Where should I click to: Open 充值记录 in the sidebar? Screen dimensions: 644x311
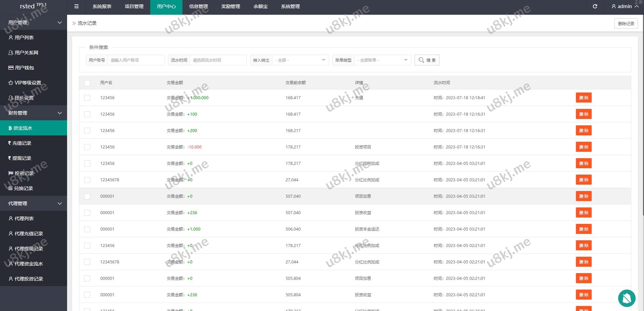click(x=21, y=143)
